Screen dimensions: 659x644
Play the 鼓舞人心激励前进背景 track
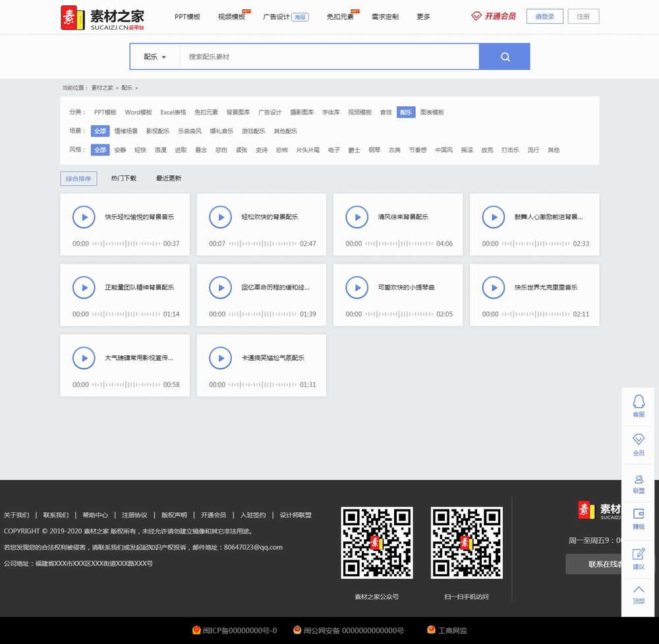(493, 218)
